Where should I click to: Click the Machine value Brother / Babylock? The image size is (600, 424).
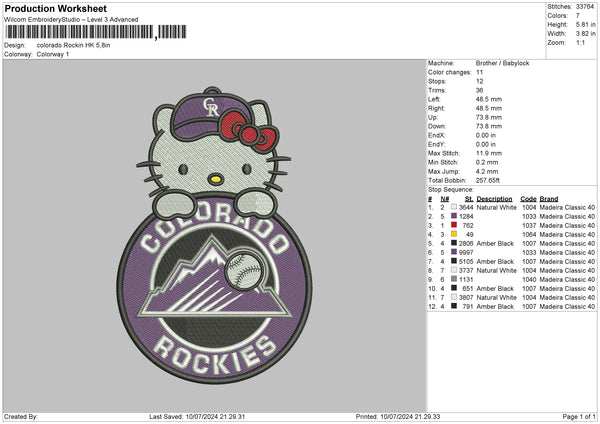click(502, 63)
